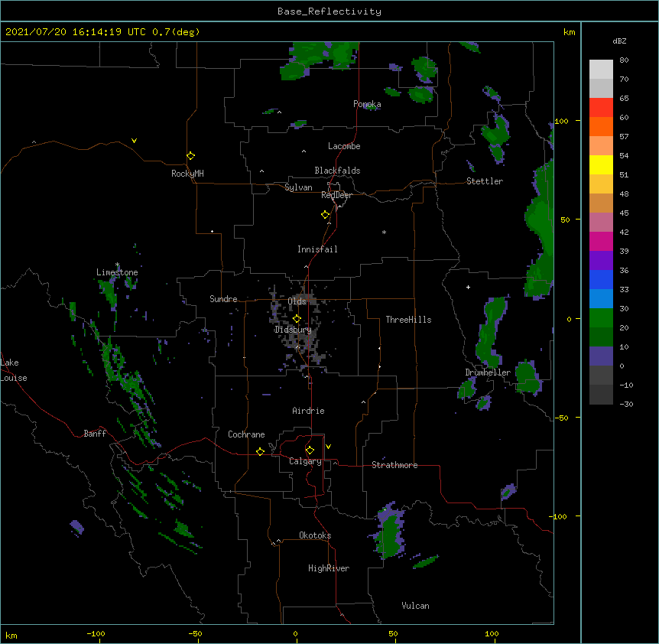Click the tall green echo north of Drumheller
The height and width of the screenshot is (644, 659).
(491, 331)
